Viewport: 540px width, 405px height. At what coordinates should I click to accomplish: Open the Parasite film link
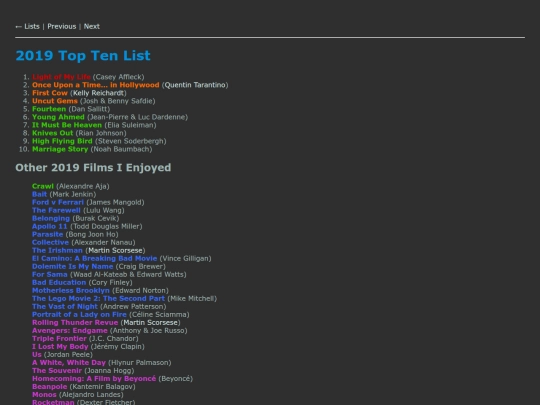48,235
